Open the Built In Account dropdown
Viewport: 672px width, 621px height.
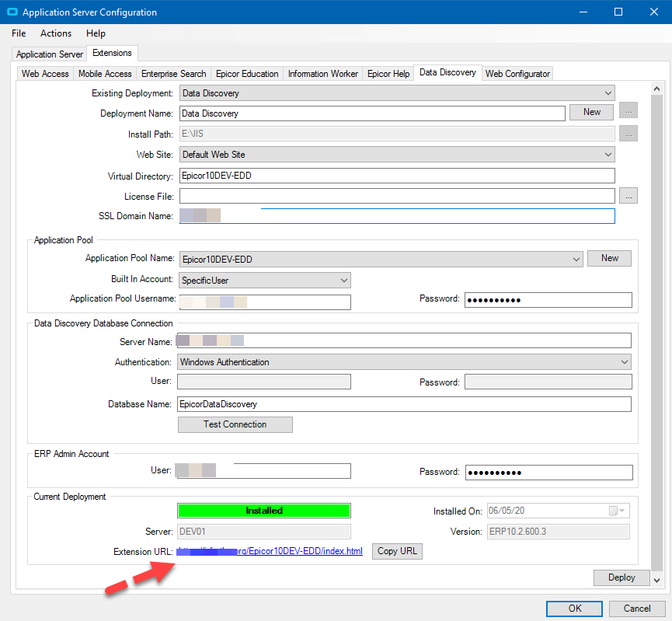click(x=265, y=280)
